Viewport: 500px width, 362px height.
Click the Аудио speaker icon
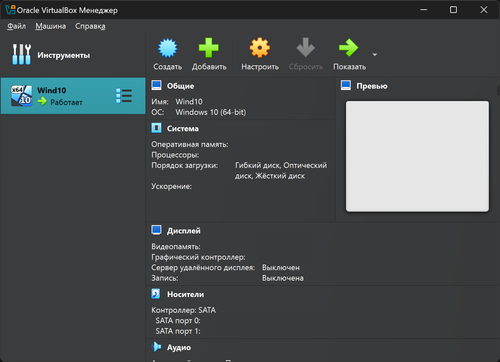[x=156, y=347]
